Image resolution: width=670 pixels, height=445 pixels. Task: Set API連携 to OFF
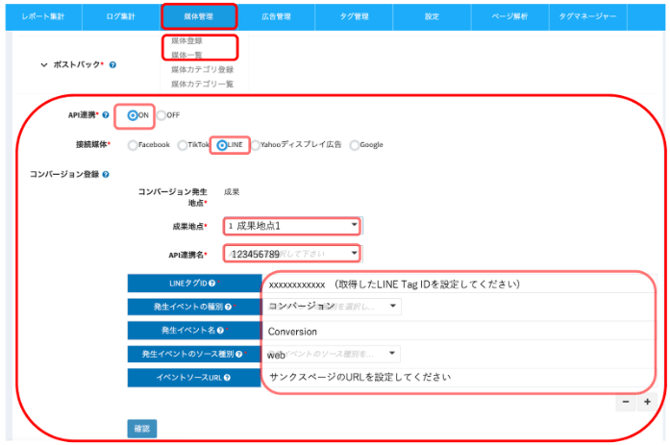[x=161, y=115]
